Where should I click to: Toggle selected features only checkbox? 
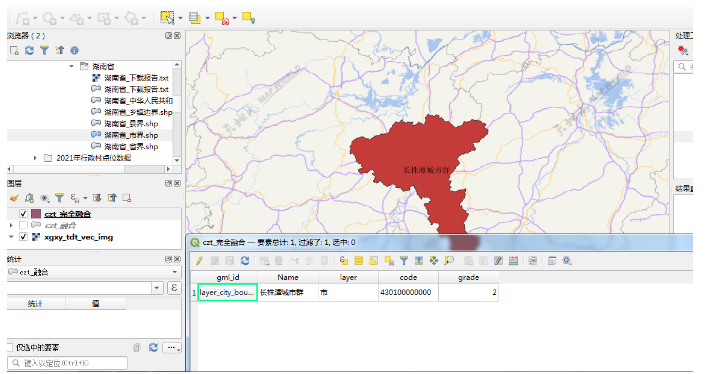coord(9,347)
